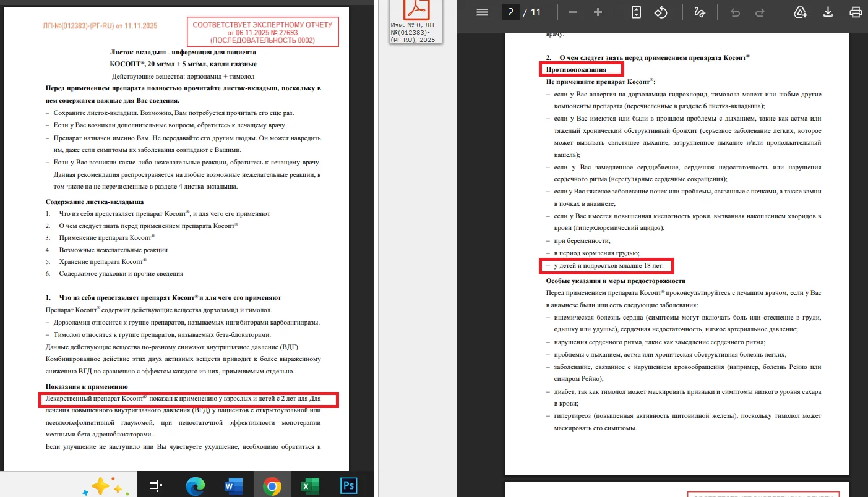This screenshot has width=868, height=497.
Task: Rotate the PDF counterclockwise
Action: (x=661, y=12)
